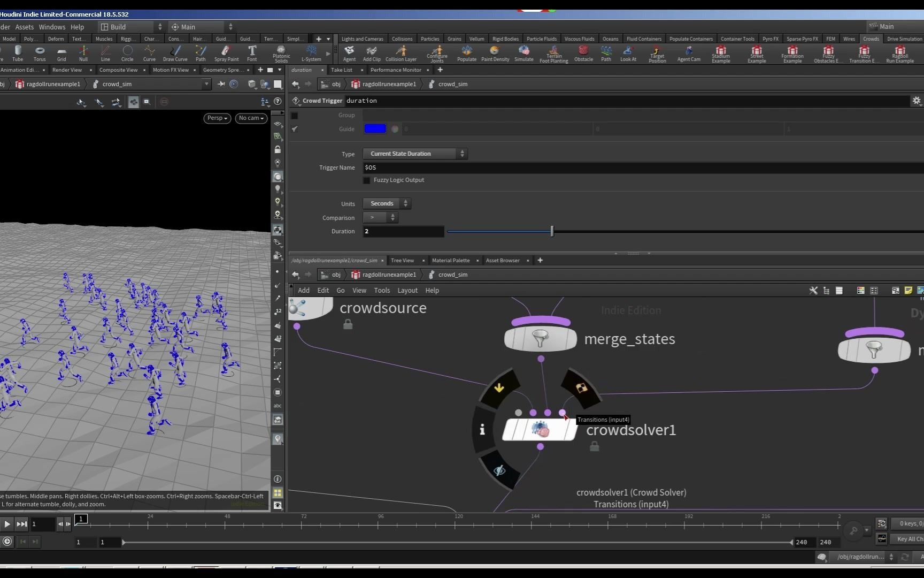Image resolution: width=924 pixels, height=578 pixels.
Task: Click the Duration value input field
Action: pos(403,232)
